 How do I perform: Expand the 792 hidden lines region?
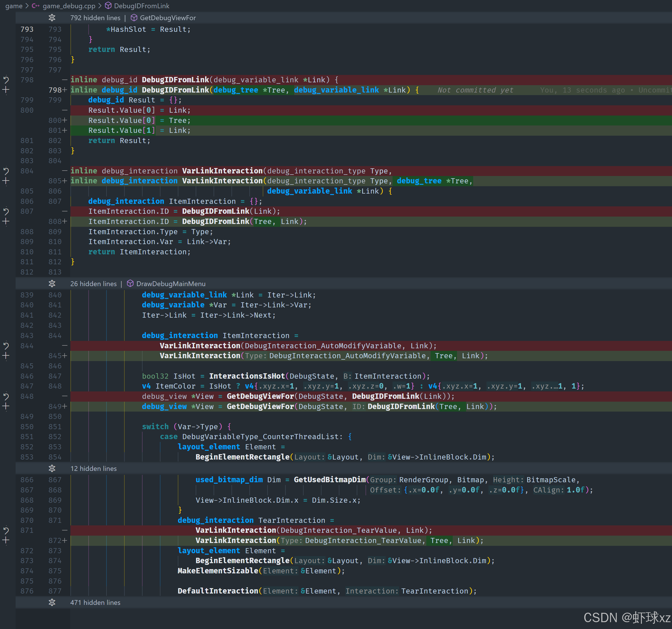52,18
